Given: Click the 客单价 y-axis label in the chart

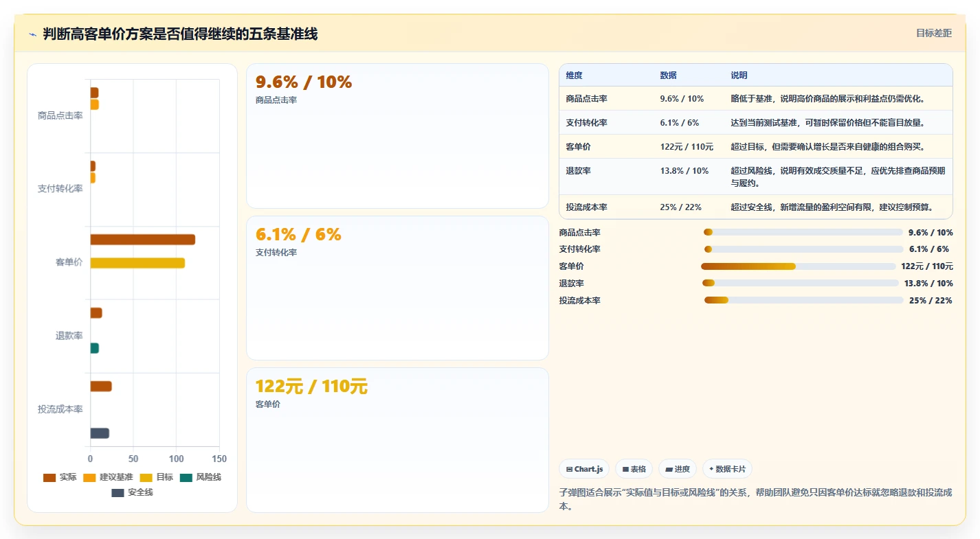Looking at the screenshot, I should (x=69, y=262).
